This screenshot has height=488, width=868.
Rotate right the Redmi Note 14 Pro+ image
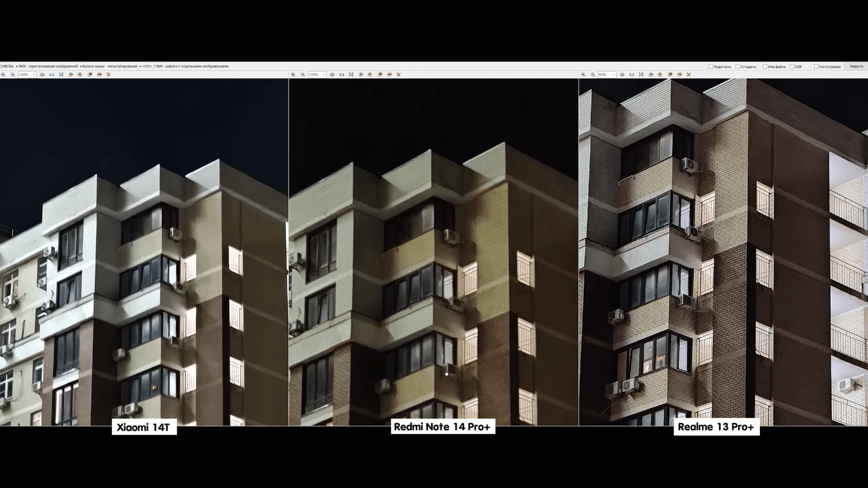370,74
